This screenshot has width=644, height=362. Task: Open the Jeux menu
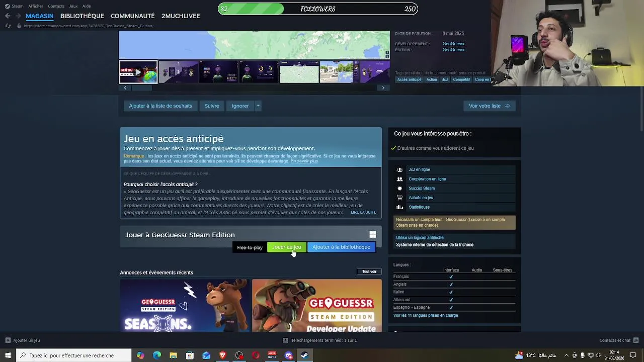73,6
